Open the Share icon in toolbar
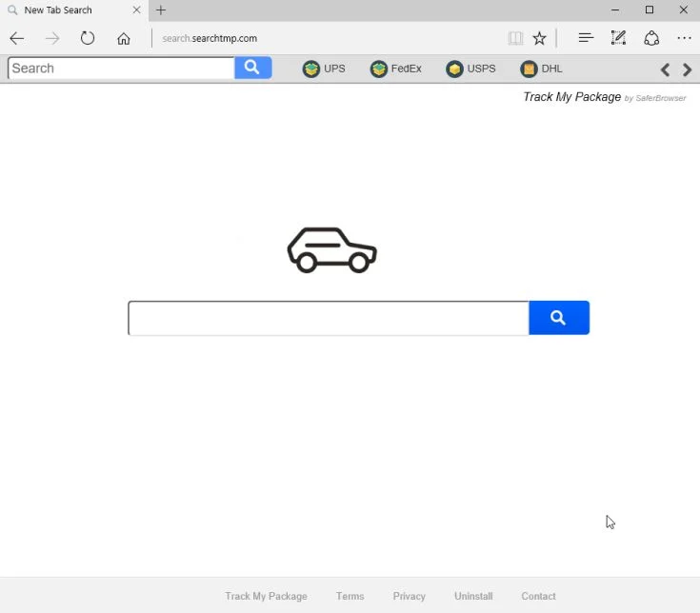This screenshot has width=700, height=613. [651, 38]
